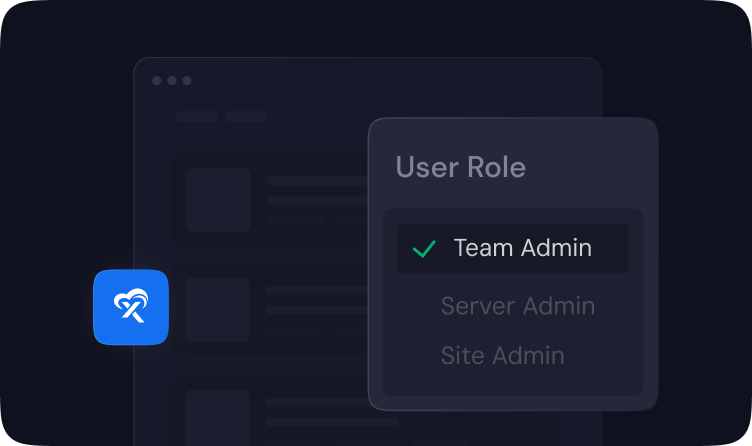Screen dimensions: 752x446
Task: Click the User Role panel heading
Action: click(460, 167)
